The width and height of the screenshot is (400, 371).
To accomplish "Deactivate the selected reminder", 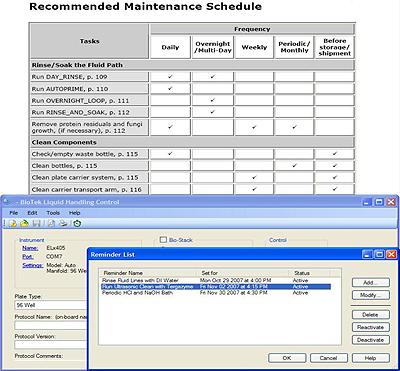I will (371, 340).
